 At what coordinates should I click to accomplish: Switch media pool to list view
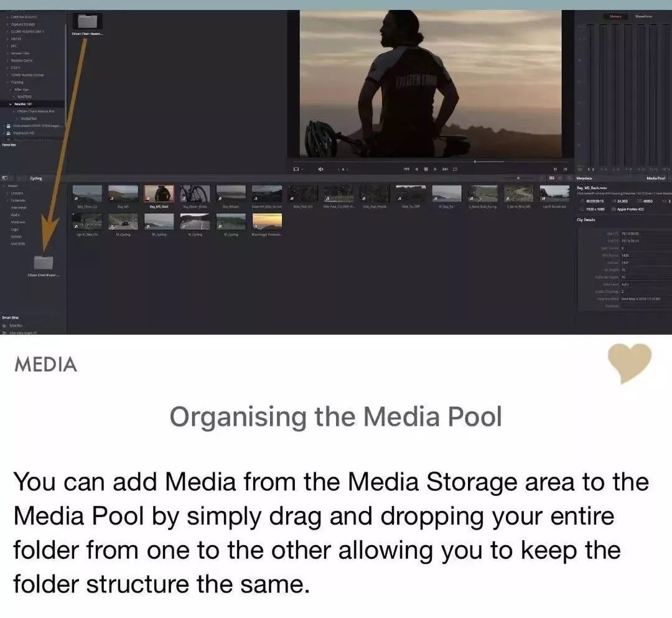pos(560,178)
